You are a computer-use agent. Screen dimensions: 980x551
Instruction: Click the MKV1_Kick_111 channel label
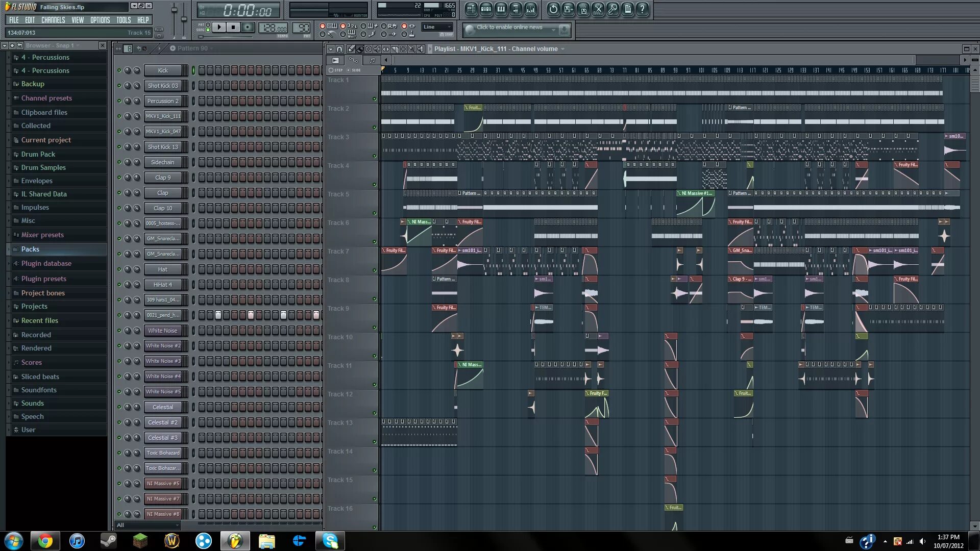(162, 116)
